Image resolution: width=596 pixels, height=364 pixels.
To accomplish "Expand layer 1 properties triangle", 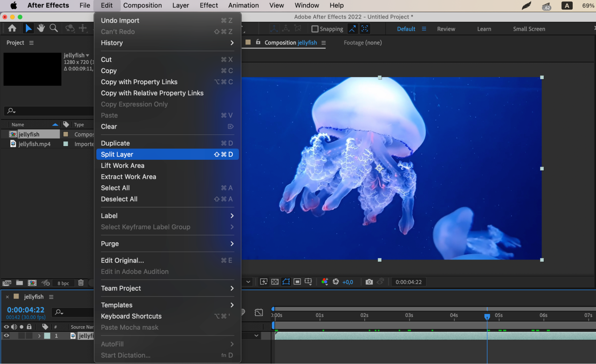I will (x=39, y=336).
